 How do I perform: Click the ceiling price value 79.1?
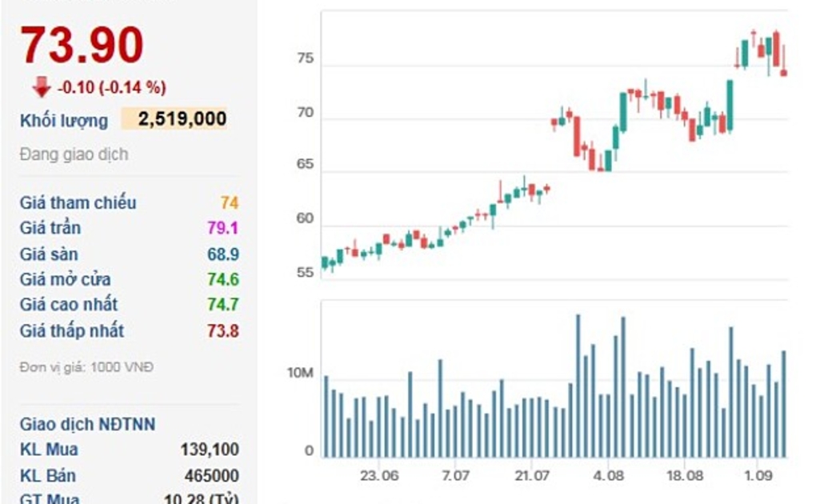pyautogui.click(x=222, y=228)
